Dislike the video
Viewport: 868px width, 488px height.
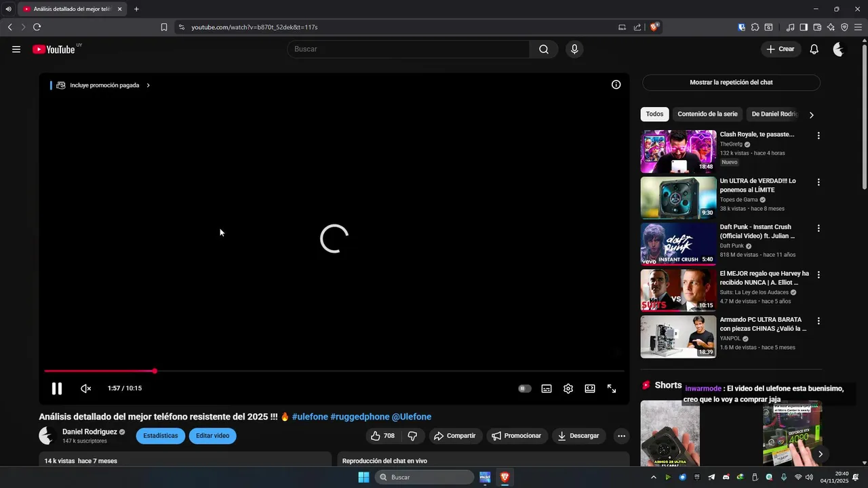click(x=412, y=436)
